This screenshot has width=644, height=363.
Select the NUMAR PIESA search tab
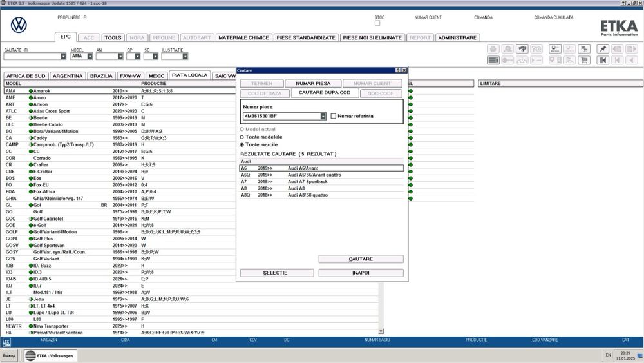(x=313, y=83)
